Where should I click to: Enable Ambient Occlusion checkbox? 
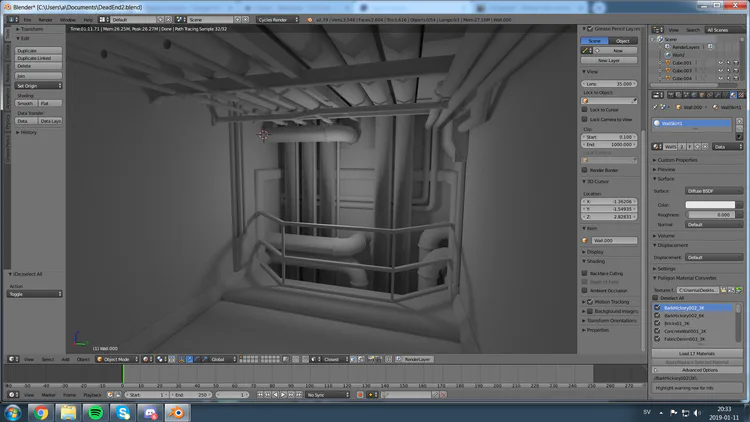point(585,290)
